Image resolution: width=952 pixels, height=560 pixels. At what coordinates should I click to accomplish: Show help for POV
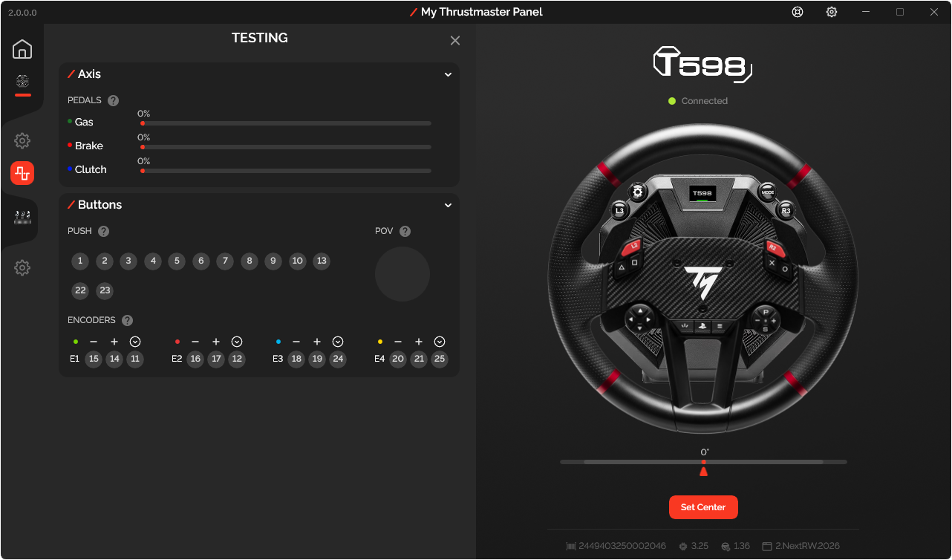coord(405,231)
